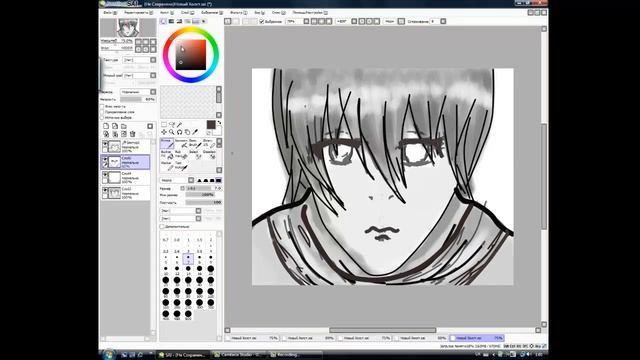
Task: Toggle the RGB slider panel icon
Action: 171,21
